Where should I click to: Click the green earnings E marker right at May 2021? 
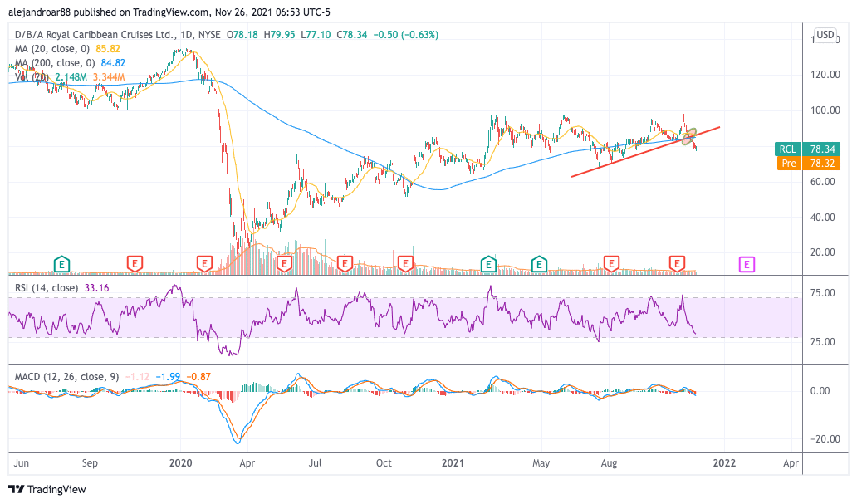540,265
